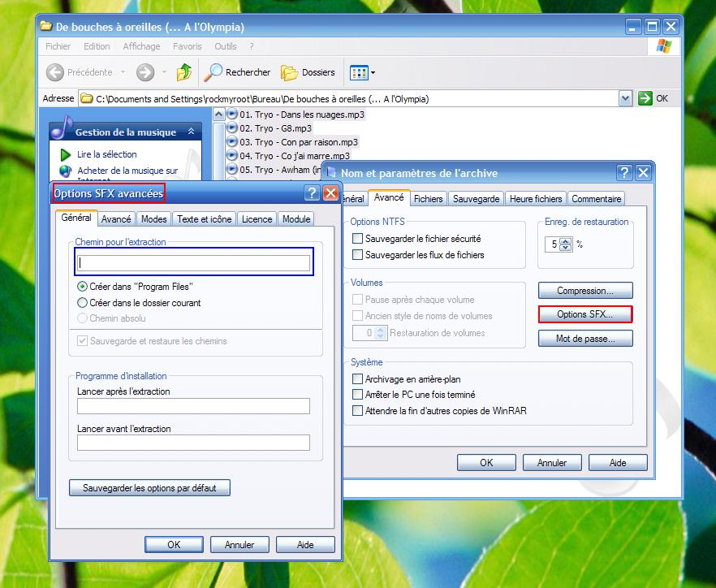Open the views button dropdown arrow

click(373, 73)
